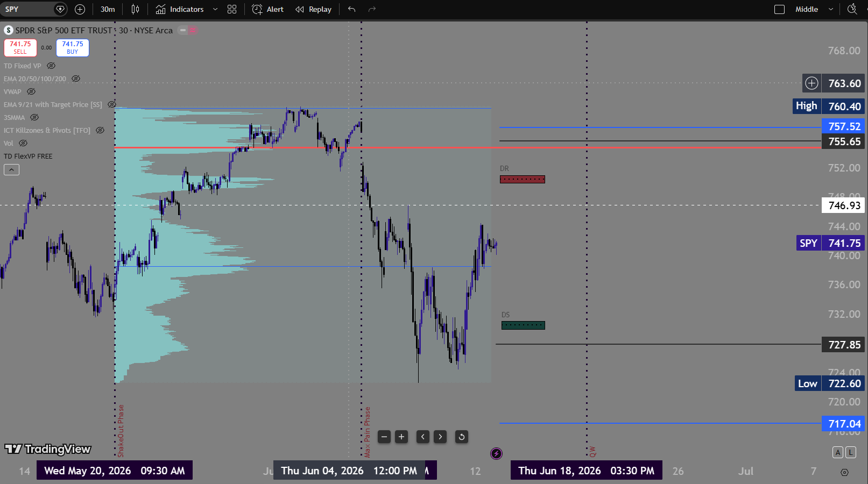Collapse the indicator legend with the chevron
This screenshot has height=484, width=868.
(11, 169)
